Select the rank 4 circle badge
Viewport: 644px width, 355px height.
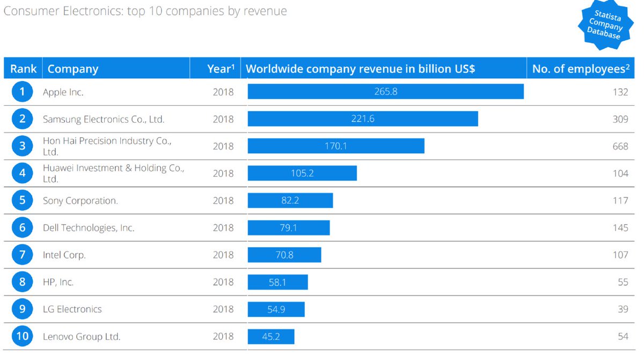pos(22,173)
